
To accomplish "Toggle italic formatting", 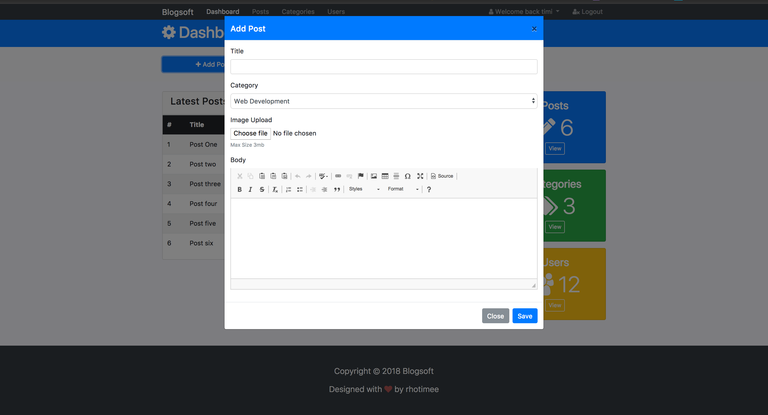I will coord(250,189).
